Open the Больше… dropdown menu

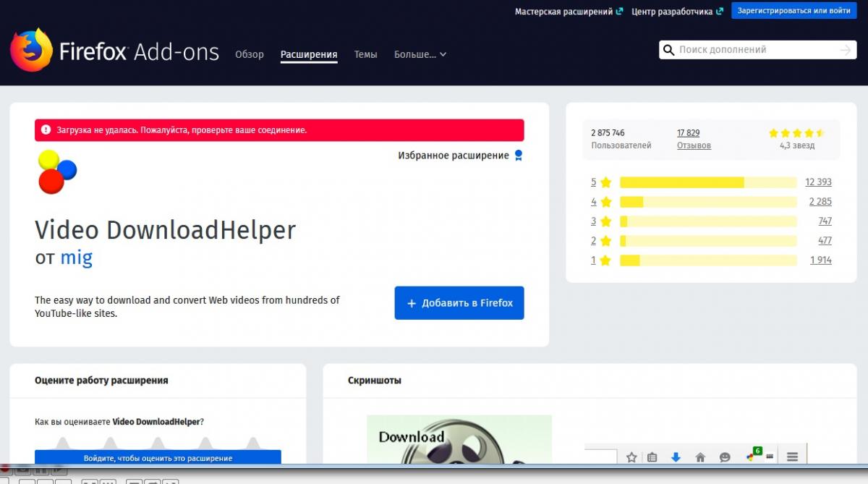(x=420, y=54)
